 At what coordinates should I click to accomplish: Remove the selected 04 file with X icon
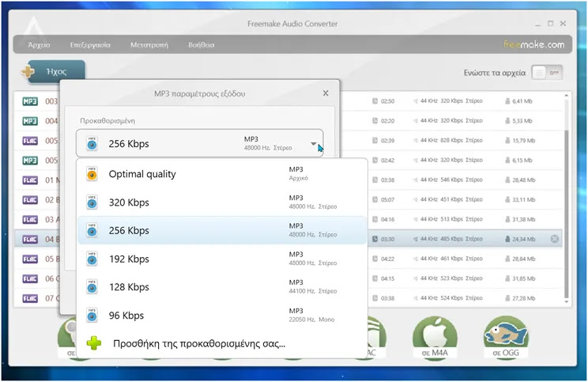pos(555,239)
